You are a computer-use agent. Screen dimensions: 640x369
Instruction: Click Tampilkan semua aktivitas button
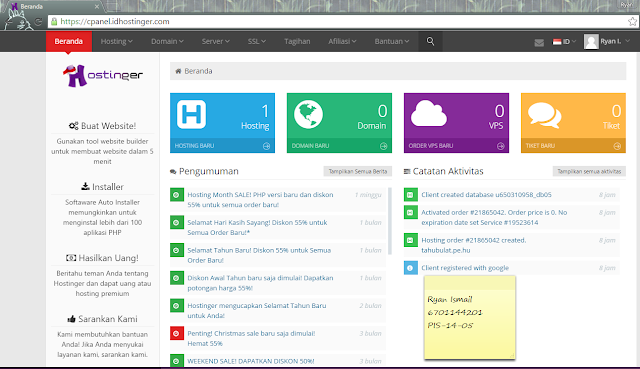tap(589, 171)
